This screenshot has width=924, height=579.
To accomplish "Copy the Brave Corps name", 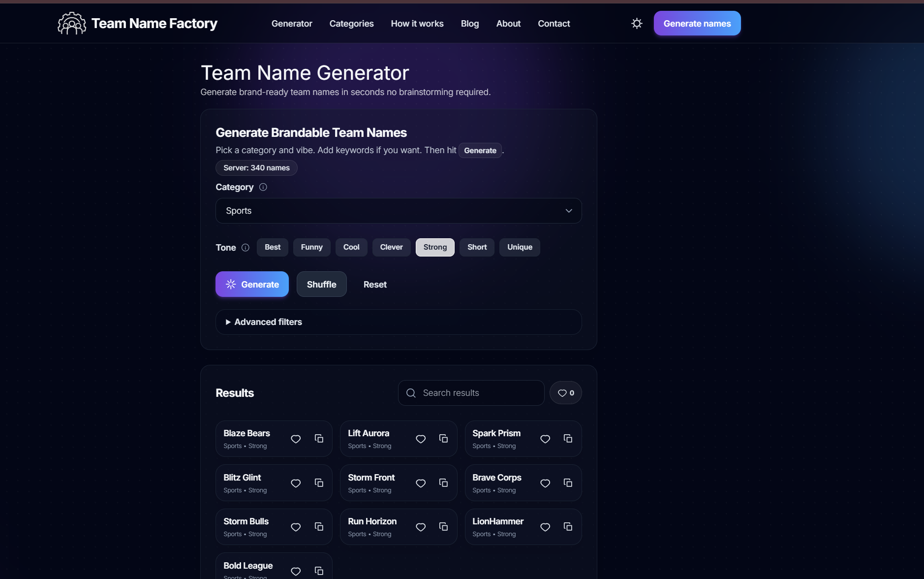I will click(568, 483).
